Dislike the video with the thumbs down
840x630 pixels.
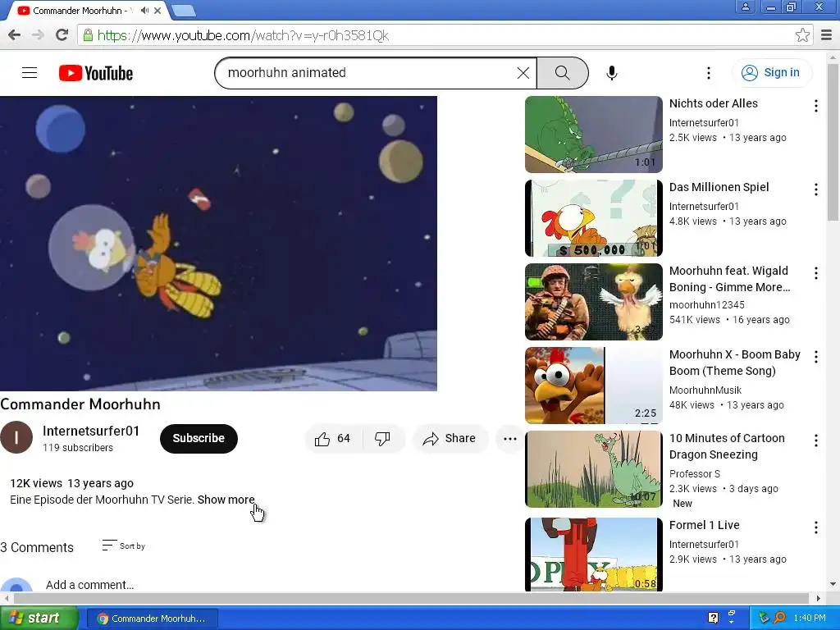(x=382, y=439)
